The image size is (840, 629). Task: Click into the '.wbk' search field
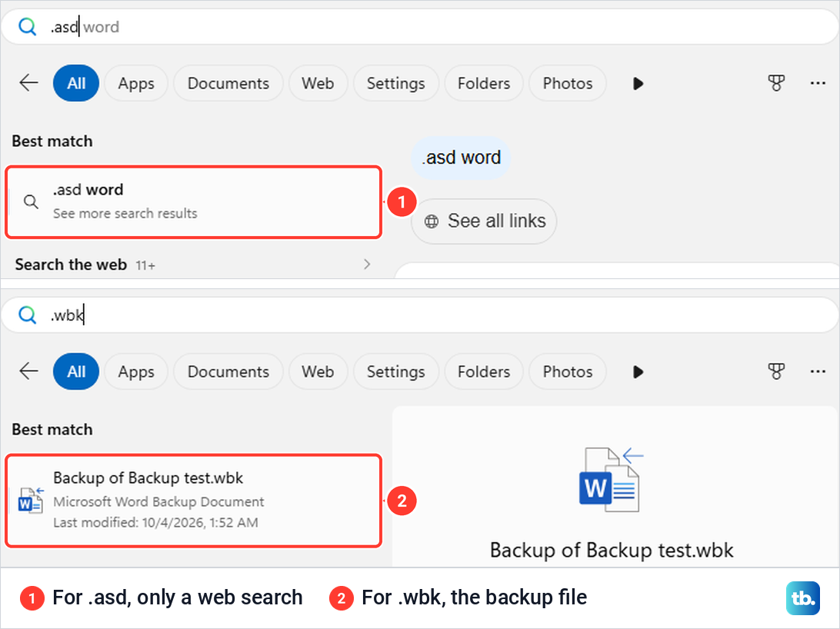(420, 314)
